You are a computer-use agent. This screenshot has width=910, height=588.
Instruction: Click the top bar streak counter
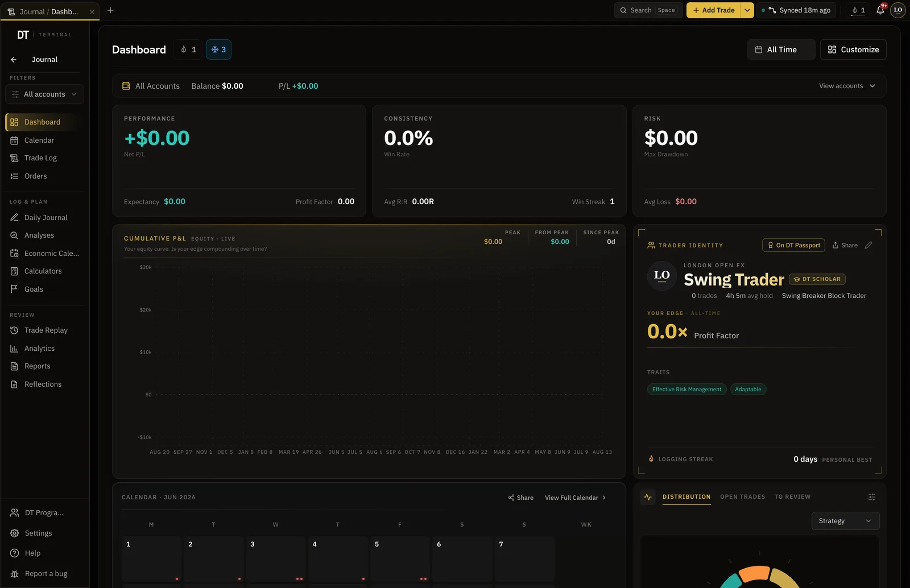tap(859, 10)
